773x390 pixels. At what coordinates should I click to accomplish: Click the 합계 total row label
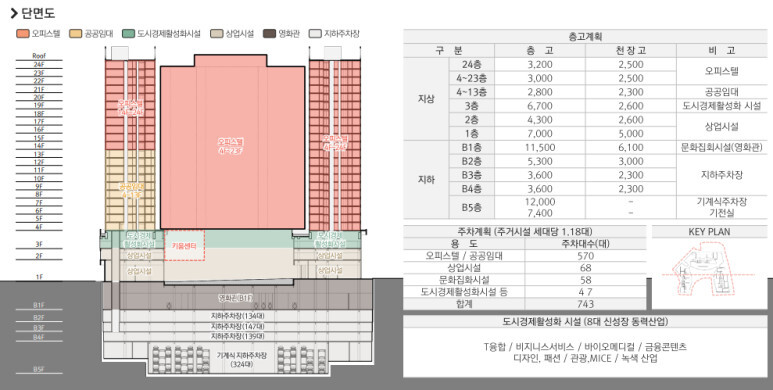tap(464, 304)
